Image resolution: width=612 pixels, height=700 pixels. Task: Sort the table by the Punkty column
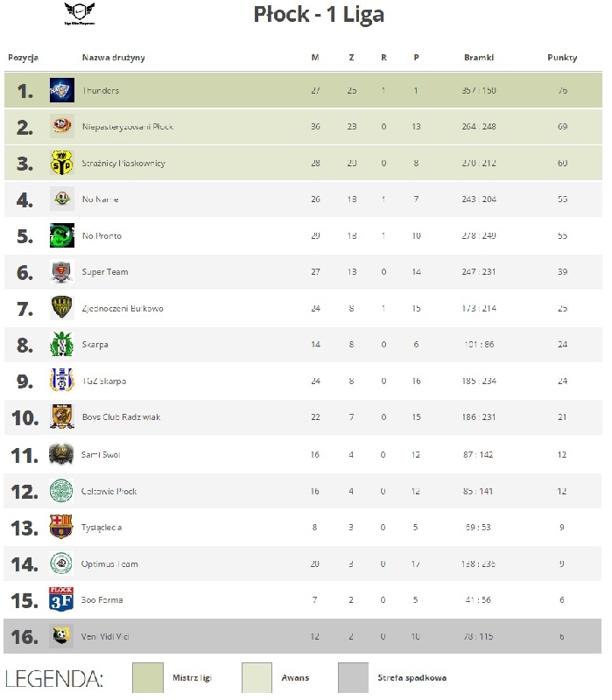562,58
